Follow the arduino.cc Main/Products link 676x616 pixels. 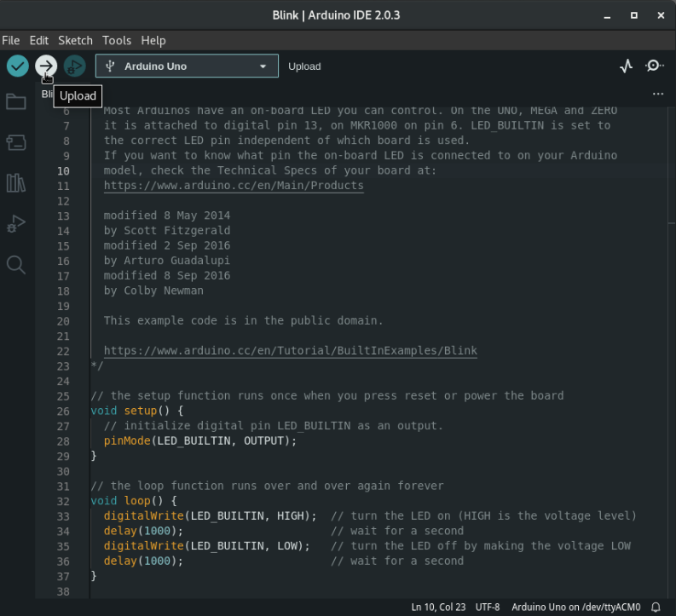click(234, 186)
